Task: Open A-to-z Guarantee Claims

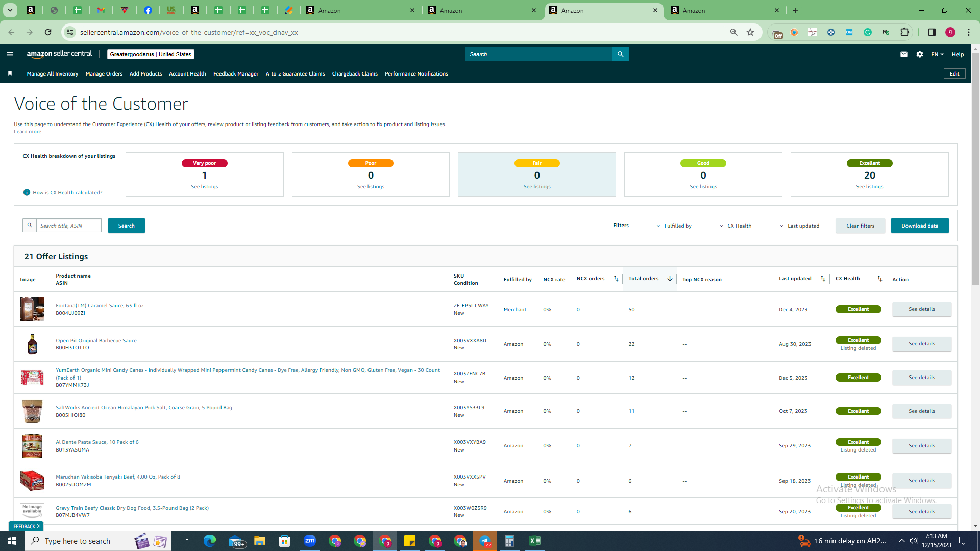Action: [295, 74]
